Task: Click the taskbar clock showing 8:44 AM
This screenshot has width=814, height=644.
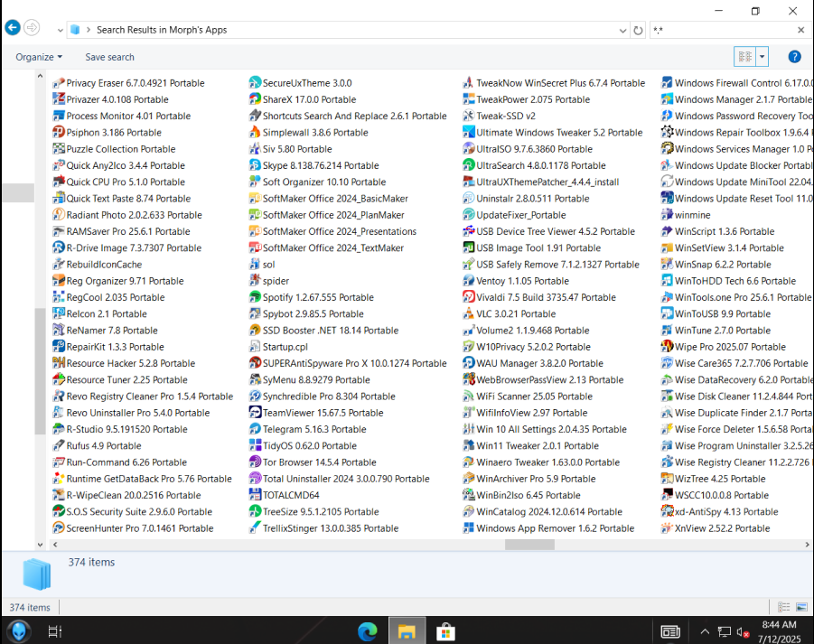Action: pos(779,631)
